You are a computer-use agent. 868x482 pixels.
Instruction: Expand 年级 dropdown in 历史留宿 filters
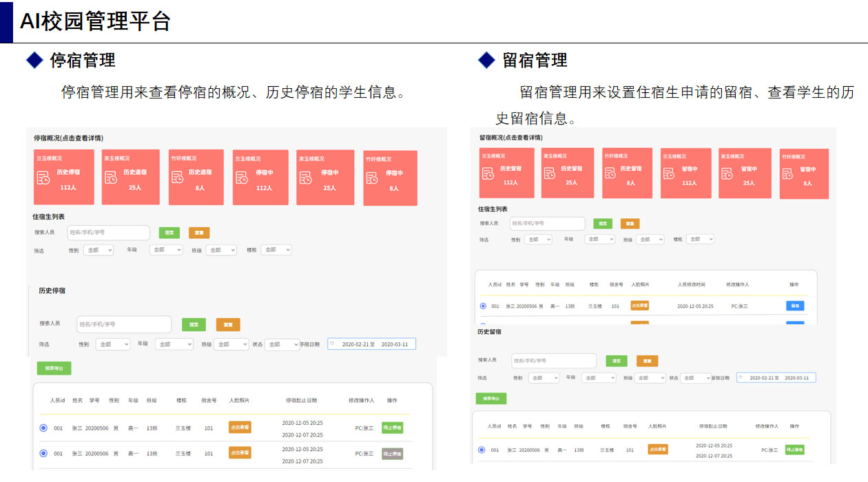[599, 378]
